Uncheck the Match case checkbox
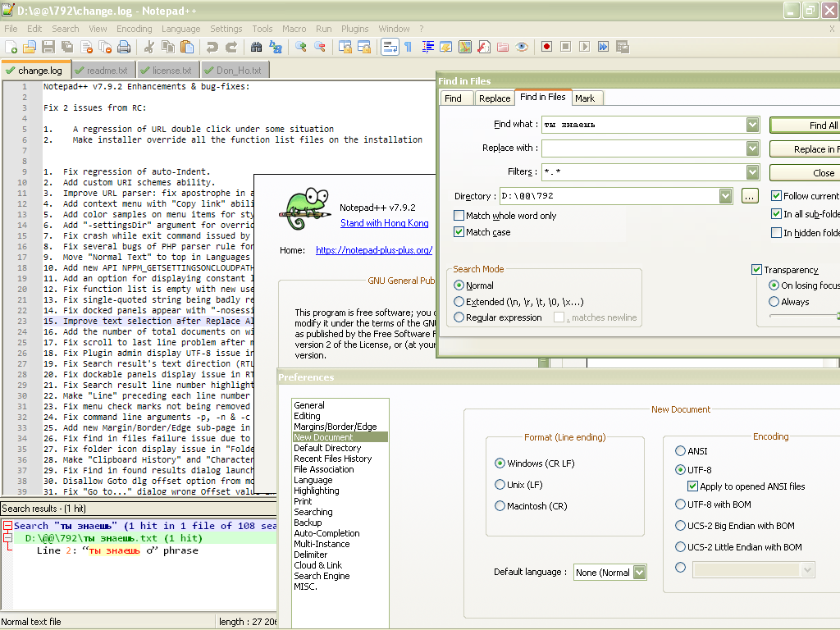 point(459,232)
